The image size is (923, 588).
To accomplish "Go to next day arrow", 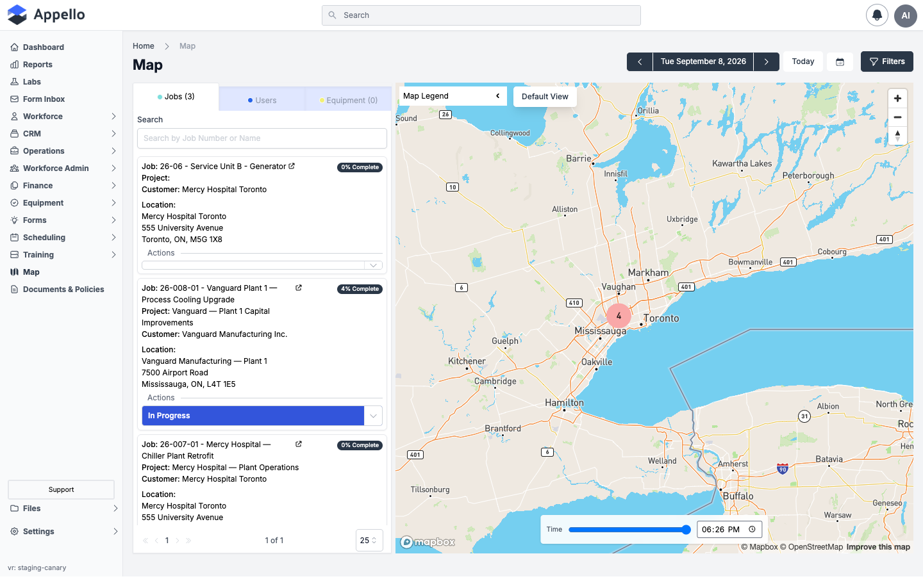I will coord(766,62).
